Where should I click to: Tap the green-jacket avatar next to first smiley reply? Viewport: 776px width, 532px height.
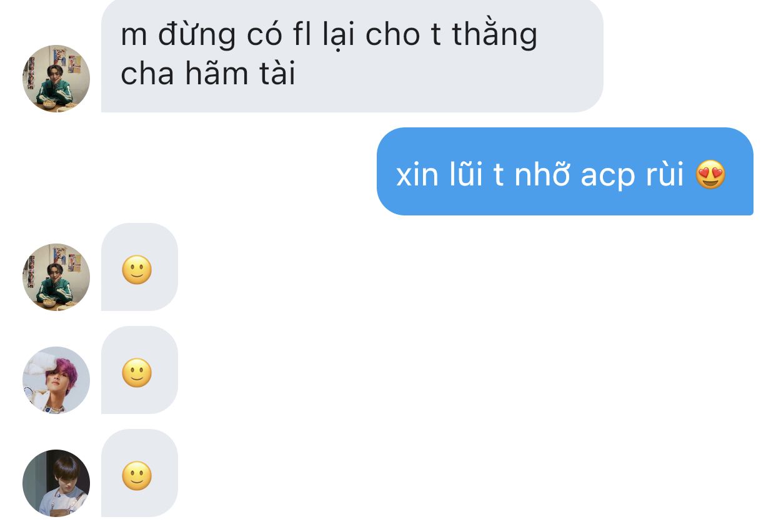coord(56,277)
